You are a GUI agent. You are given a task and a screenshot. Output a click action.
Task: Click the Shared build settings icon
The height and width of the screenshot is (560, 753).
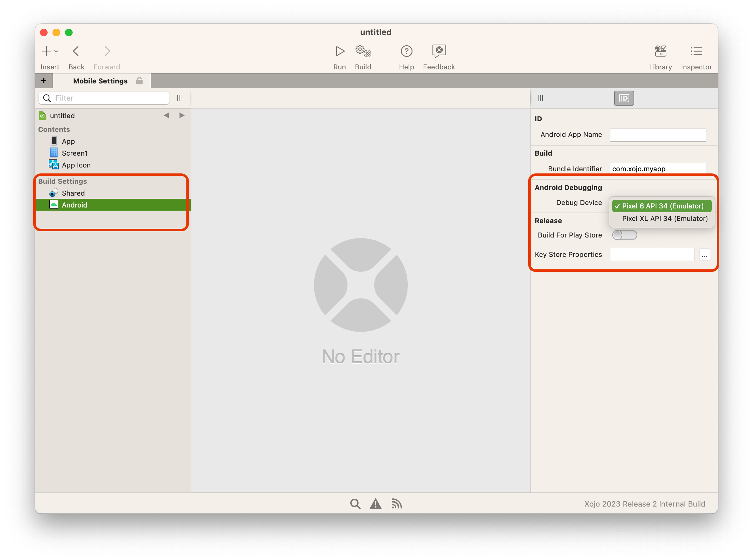pyautogui.click(x=53, y=193)
